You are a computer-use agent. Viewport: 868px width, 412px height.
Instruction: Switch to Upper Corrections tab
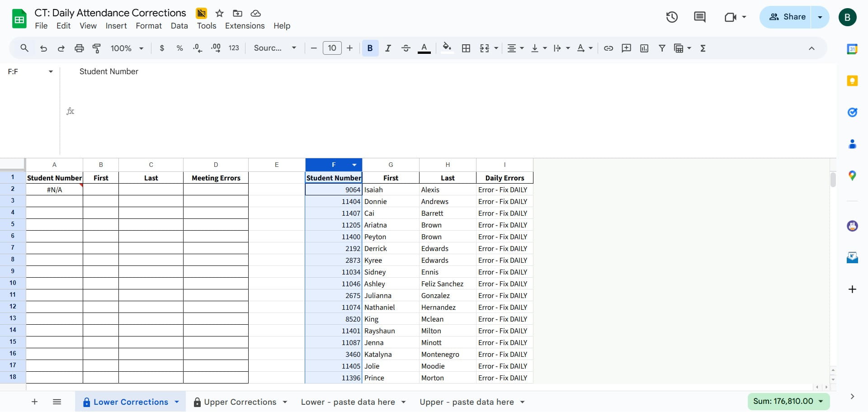coord(240,402)
